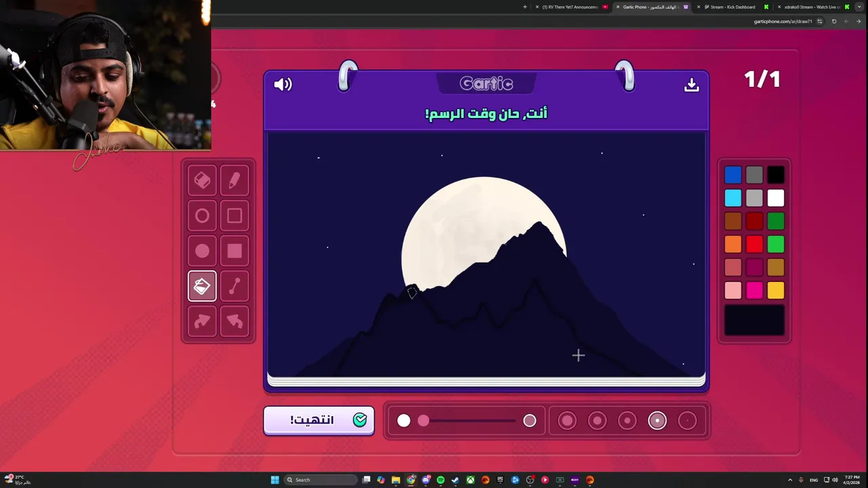Open site settings icon beside the URL

click(820, 21)
